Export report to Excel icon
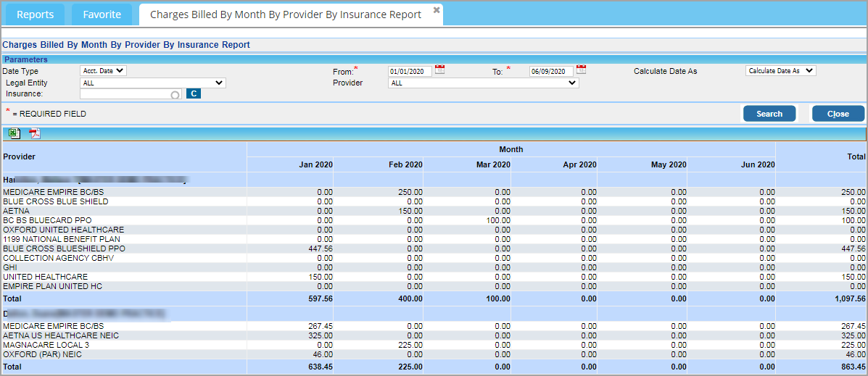 pos(15,133)
